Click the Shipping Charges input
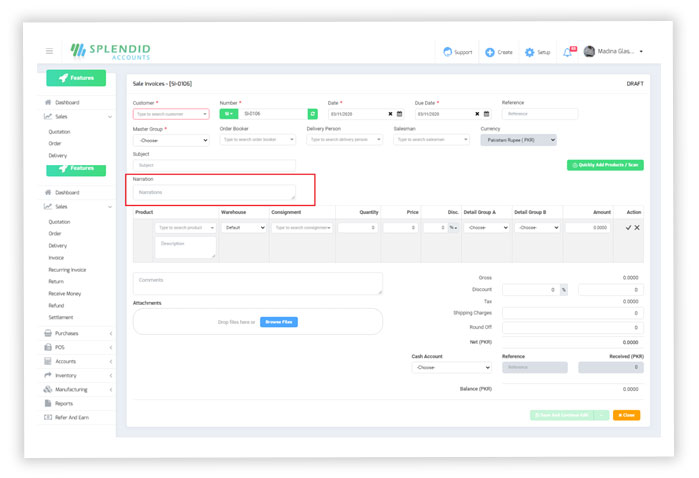The width and height of the screenshot is (699, 478). 572,313
